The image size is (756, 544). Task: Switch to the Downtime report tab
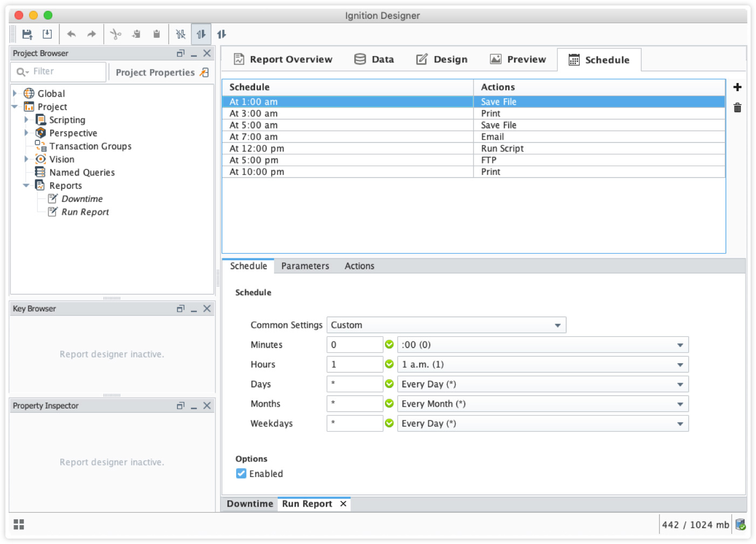(x=250, y=504)
